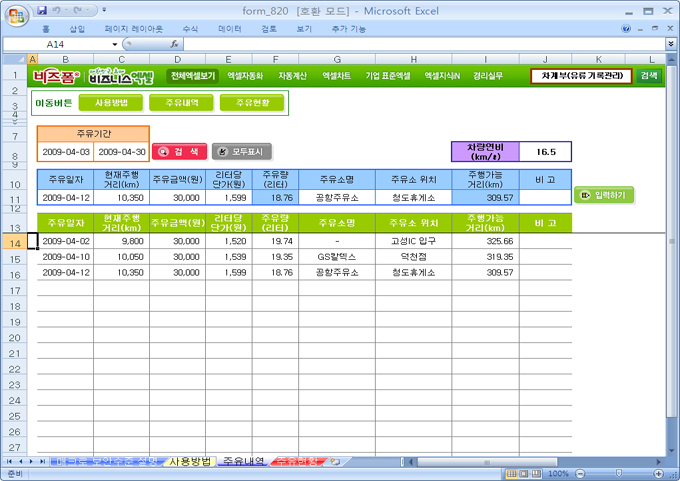
Task: Open the 수식 ribbon tab
Action: pyautogui.click(x=190, y=29)
